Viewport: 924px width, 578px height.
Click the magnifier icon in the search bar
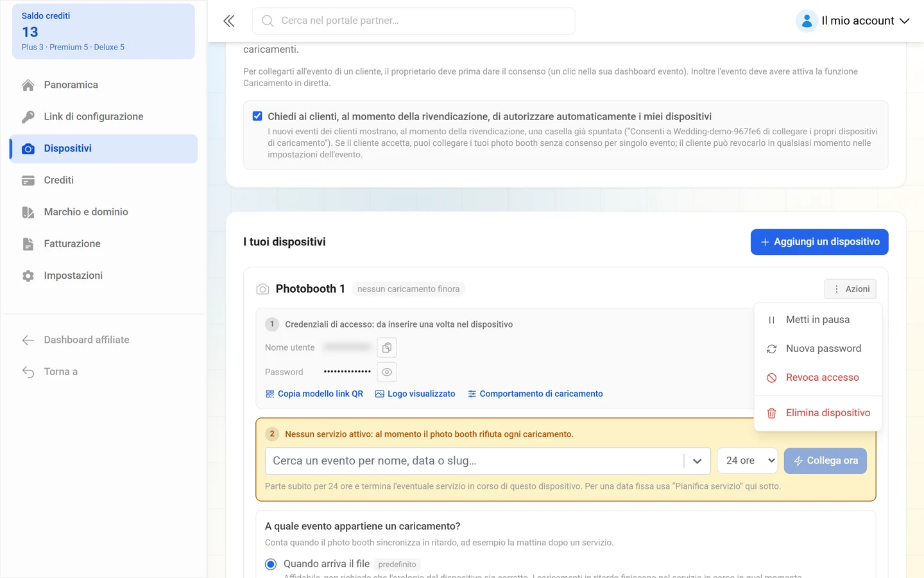click(x=268, y=21)
